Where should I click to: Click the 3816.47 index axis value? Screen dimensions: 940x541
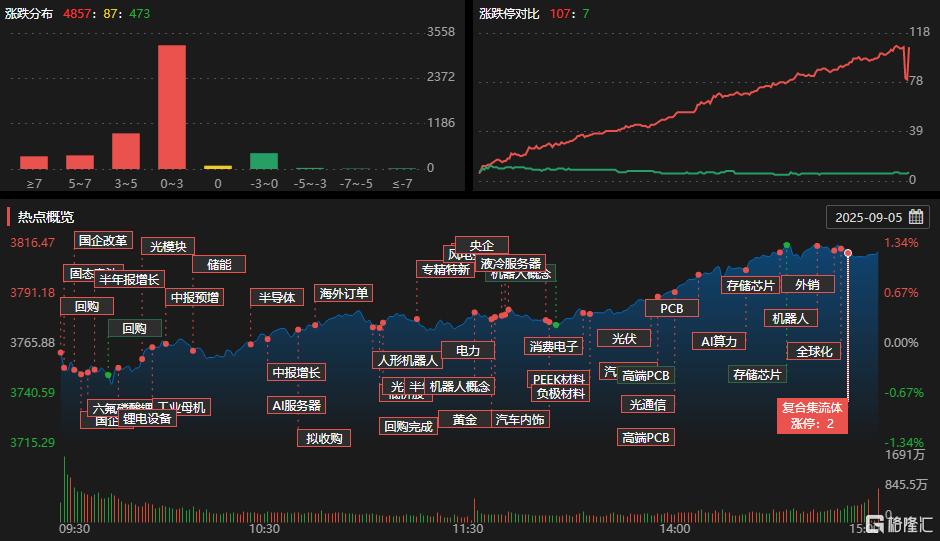point(32,242)
